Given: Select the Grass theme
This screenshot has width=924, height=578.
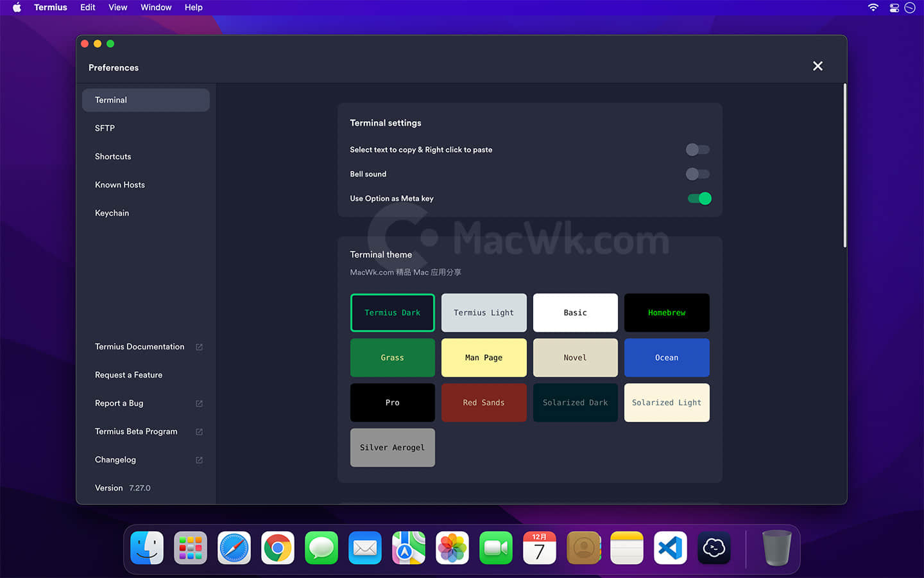Looking at the screenshot, I should click(393, 358).
